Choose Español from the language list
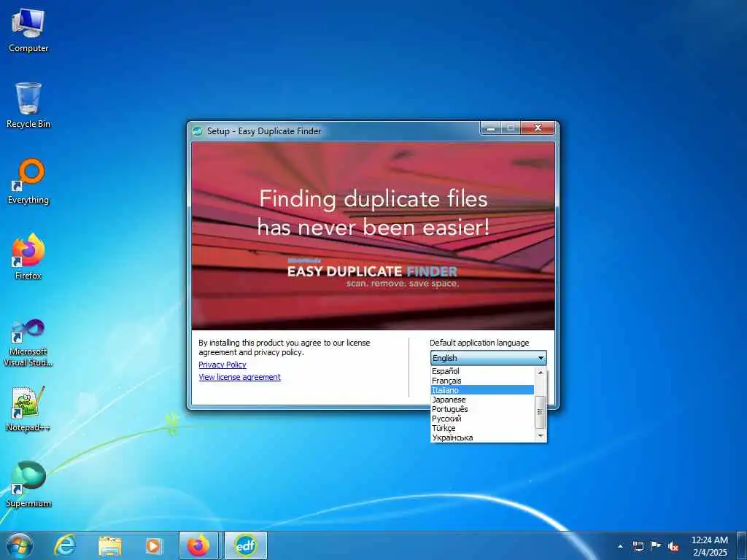Viewport: 747px width, 560px height. point(482,371)
